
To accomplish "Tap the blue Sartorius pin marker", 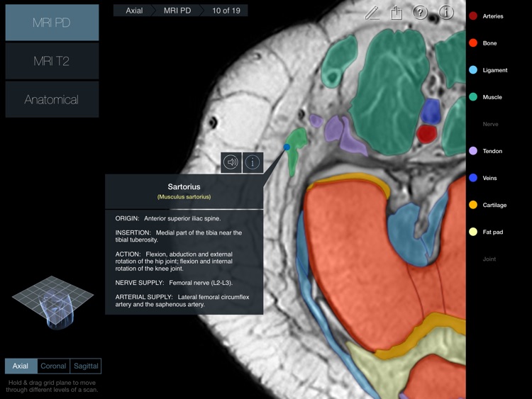I will tap(287, 147).
